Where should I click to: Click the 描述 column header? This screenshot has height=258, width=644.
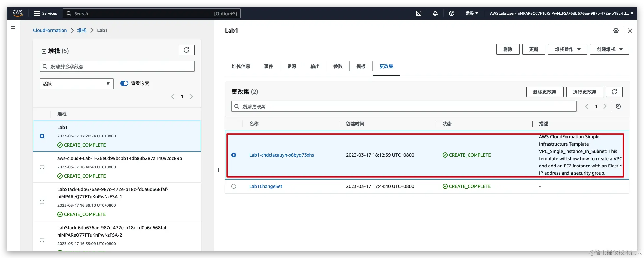click(544, 124)
